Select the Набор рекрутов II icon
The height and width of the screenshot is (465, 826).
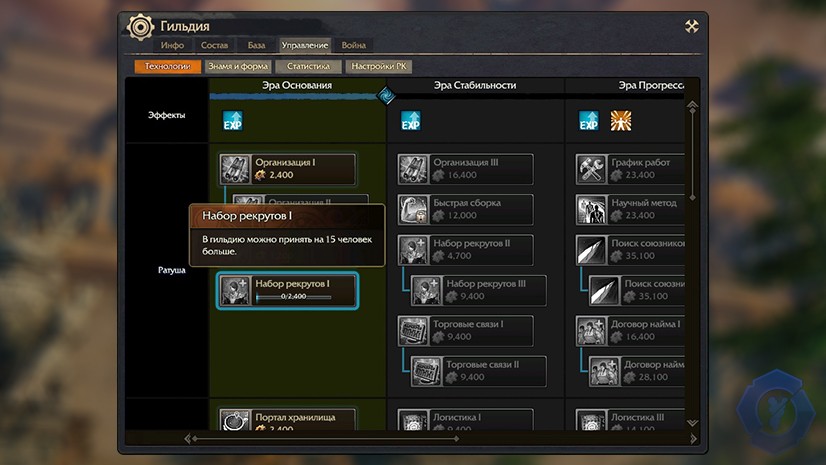pyautogui.click(x=413, y=250)
